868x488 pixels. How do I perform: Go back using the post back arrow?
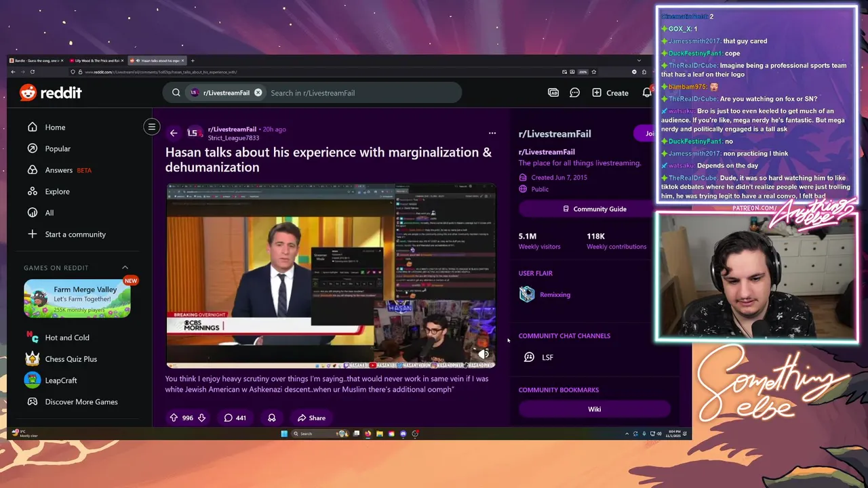point(174,133)
